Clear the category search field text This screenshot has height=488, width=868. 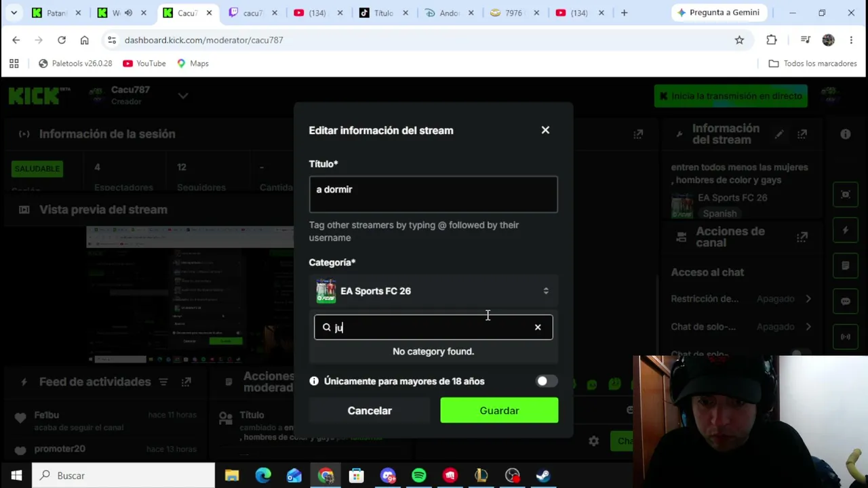[538, 327]
